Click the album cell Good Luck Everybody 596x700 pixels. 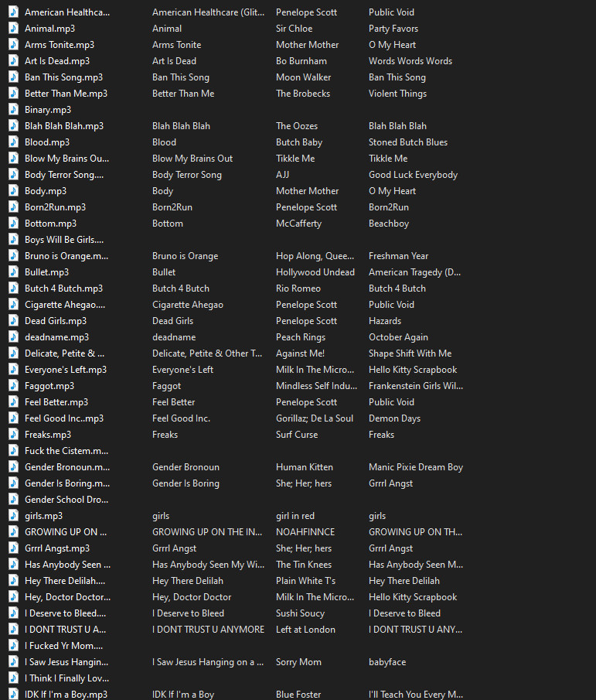(x=413, y=175)
